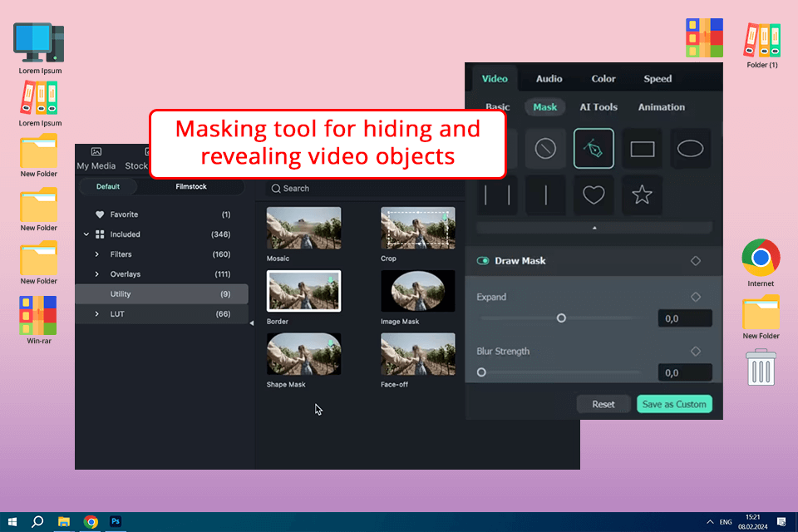Click the Save as Custom button
The width and height of the screenshot is (798, 532).
point(674,405)
